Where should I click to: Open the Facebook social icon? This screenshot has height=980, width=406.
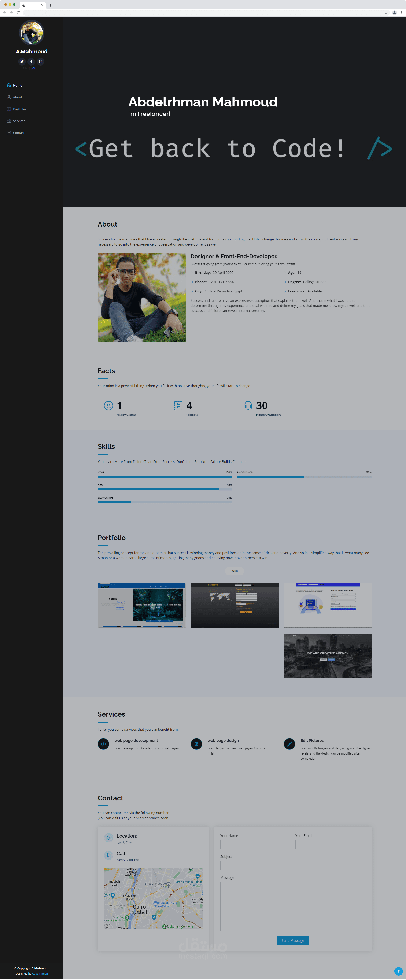31,62
